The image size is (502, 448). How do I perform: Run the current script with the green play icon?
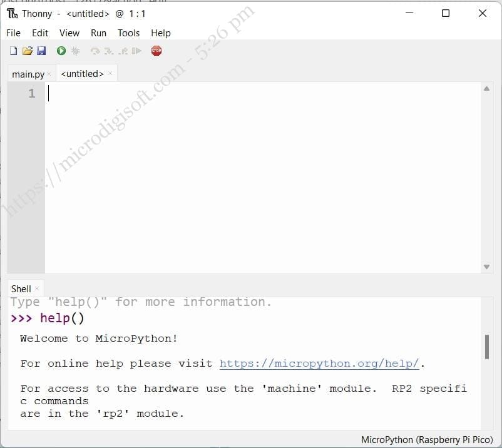[61, 51]
